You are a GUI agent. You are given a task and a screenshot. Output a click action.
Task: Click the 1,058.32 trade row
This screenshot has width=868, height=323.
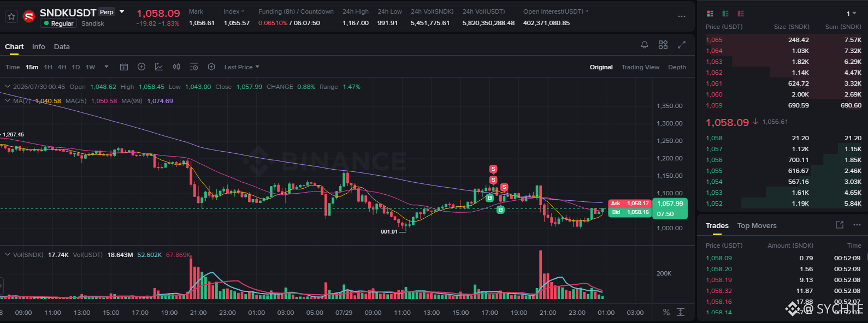[783, 291]
